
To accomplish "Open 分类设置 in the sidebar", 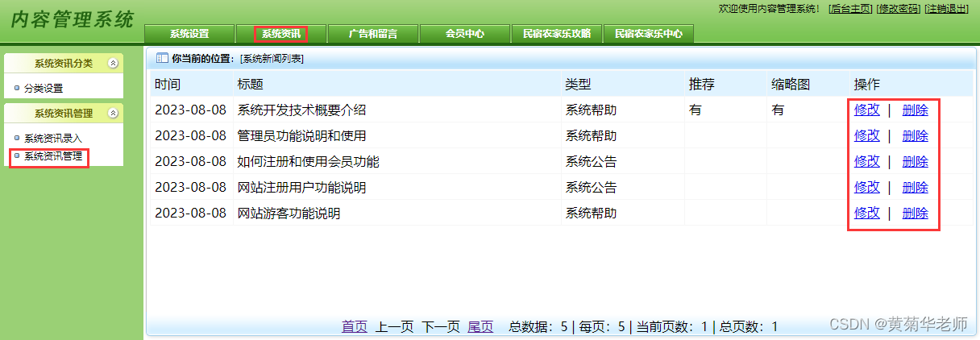I will point(44,89).
